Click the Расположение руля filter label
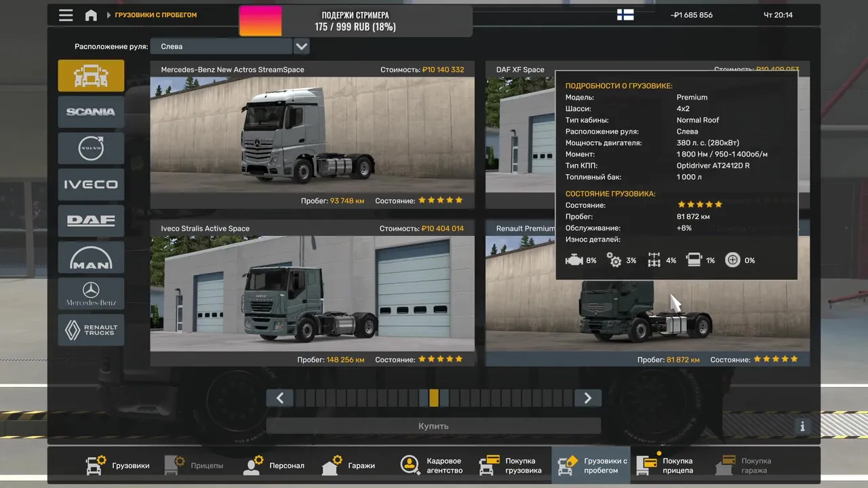The image size is (868, 488). pos(111,47)
